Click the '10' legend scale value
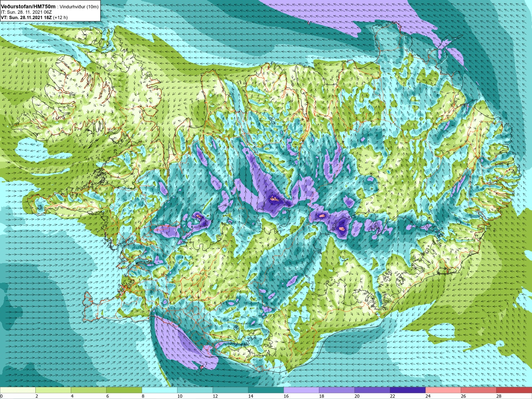 [180, 396]
